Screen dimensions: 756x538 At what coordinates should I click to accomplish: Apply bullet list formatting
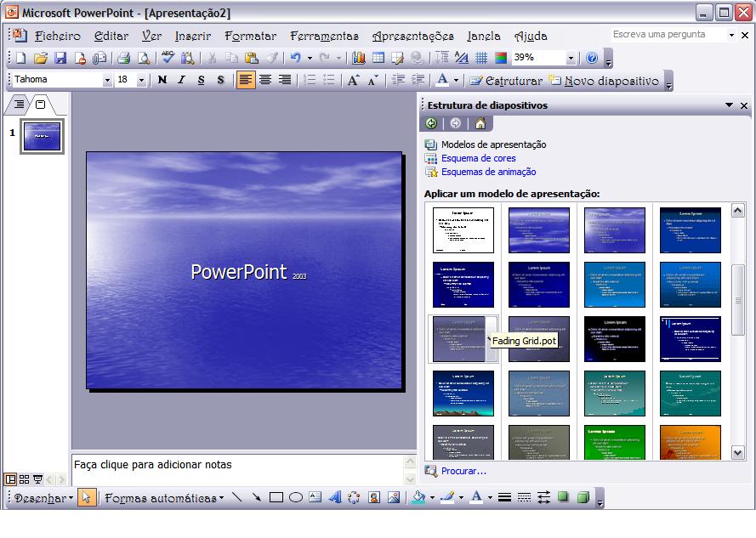[x=329, y=80]
